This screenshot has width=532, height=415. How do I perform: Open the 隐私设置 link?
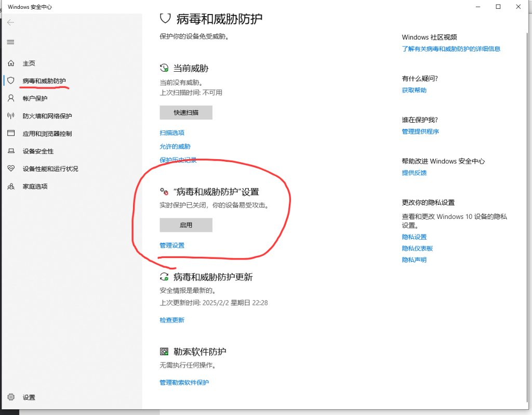(x=414, y=237)
